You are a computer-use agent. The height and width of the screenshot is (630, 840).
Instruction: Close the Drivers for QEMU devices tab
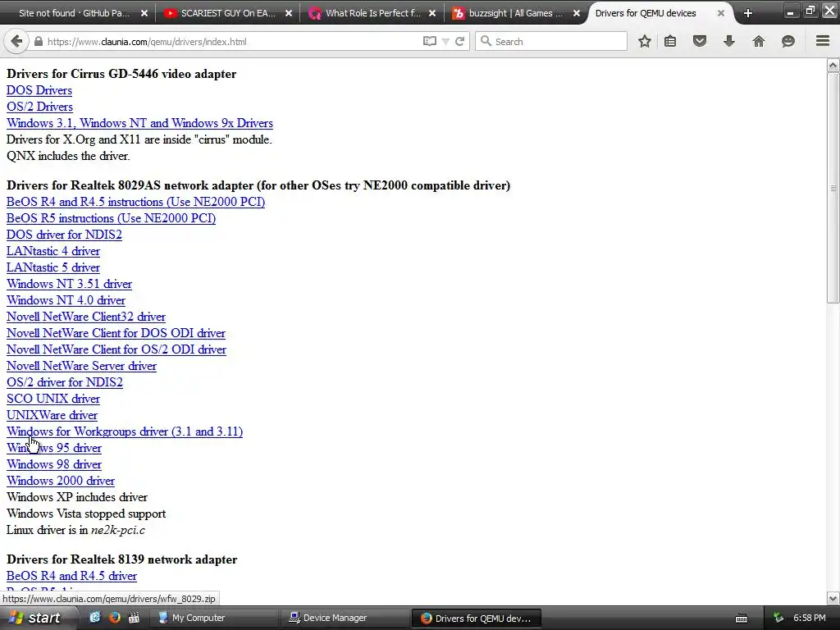pos(721,13)
